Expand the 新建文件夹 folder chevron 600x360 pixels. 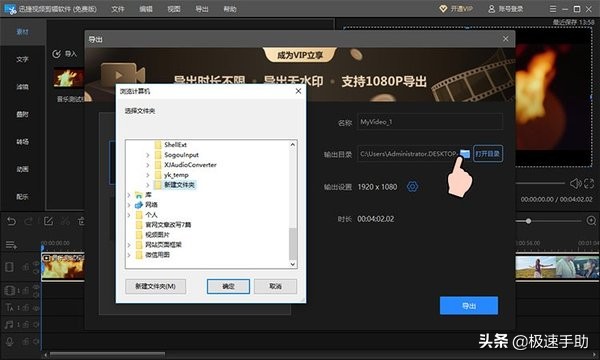point(148,185)
